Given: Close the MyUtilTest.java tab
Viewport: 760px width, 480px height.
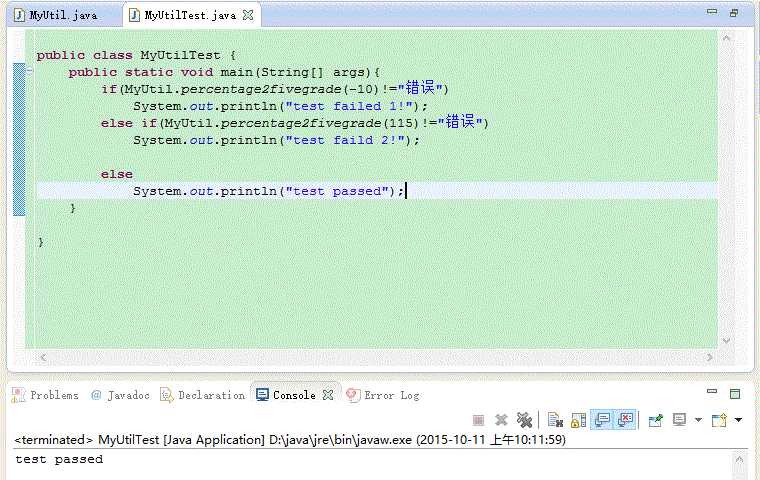Looking at the screenshot, I should point(248,16).
